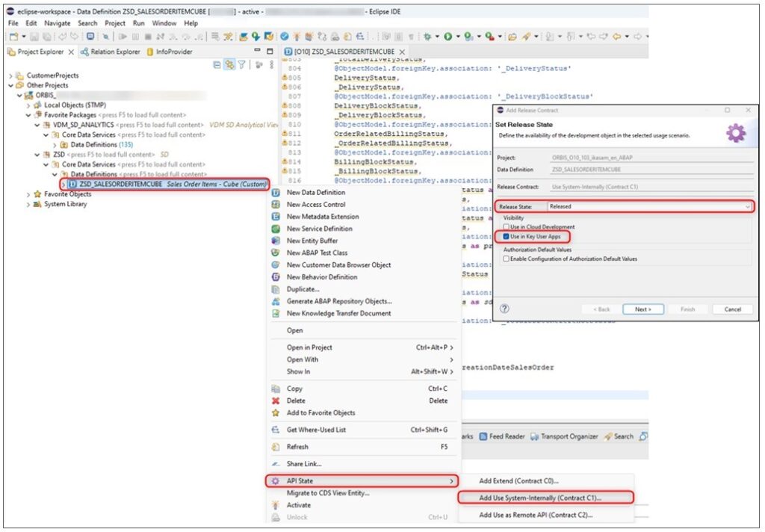Screen dimensions: 765x532
Task: Switch to the InfoProvider tab
Action: point(170,52)
